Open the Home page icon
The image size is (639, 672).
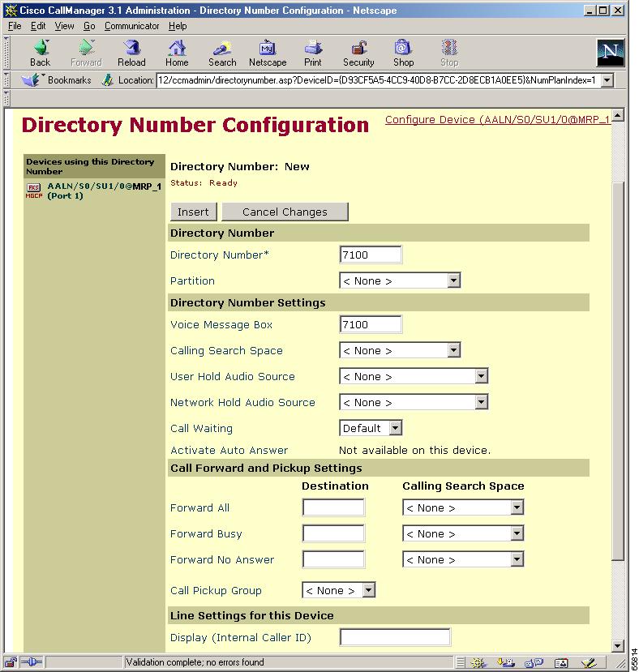tap(177, 53)
